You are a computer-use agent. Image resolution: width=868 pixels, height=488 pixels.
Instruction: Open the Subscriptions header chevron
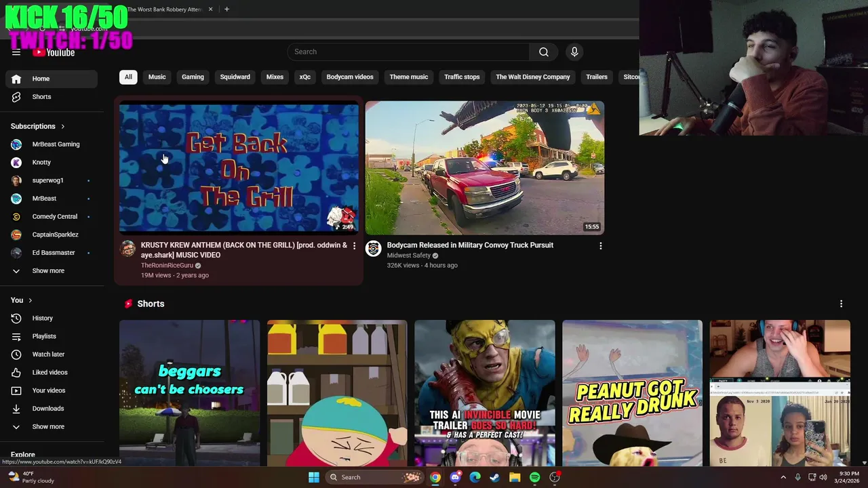click(63, 127)
